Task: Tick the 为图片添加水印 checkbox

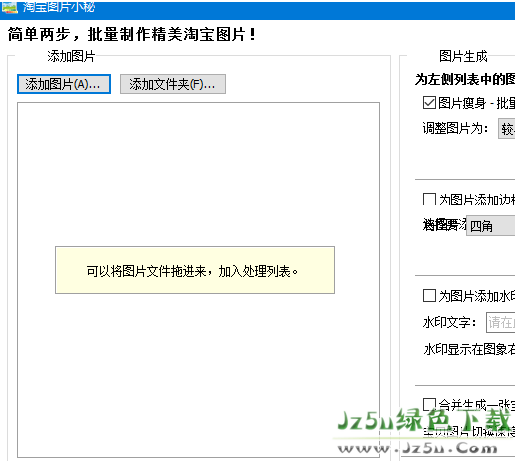Action: [429, 295]
